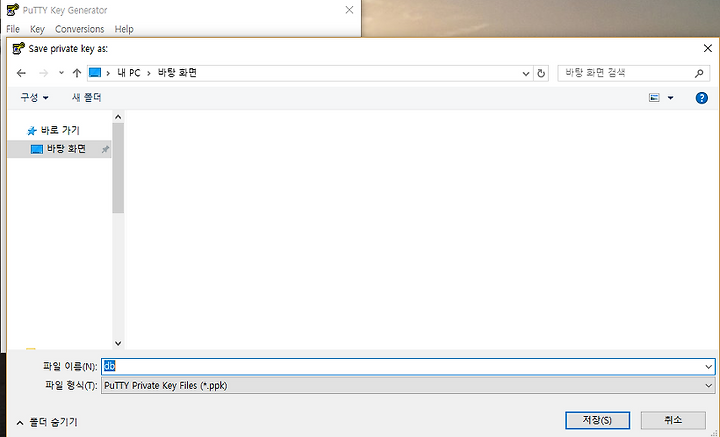Click the forward navigation arrow
The image size is (720, 437).
[x=44, y=73]
